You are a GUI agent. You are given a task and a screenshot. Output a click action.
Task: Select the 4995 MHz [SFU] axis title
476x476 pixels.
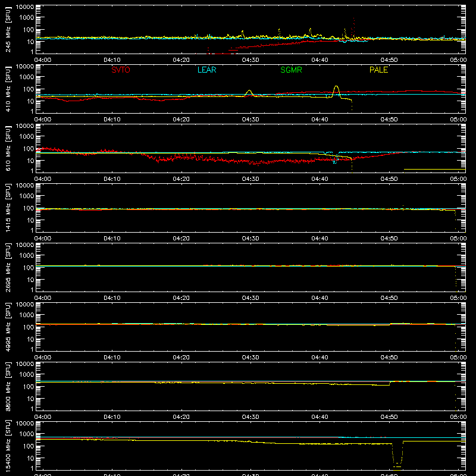[x=8, y=327]
